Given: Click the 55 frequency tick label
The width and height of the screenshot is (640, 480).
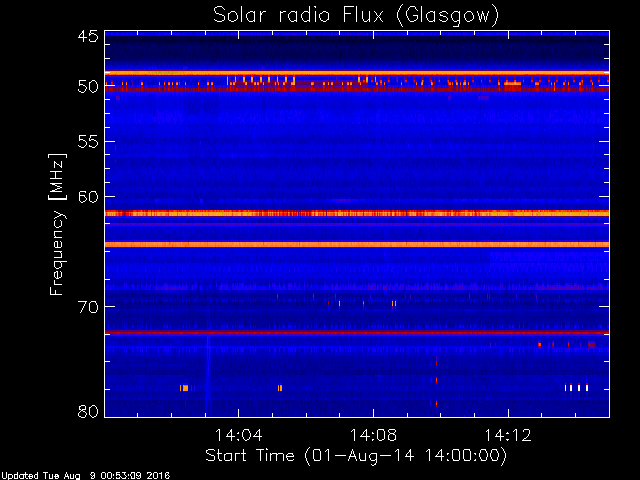Looking at the screenshot, I should [88, 142].
